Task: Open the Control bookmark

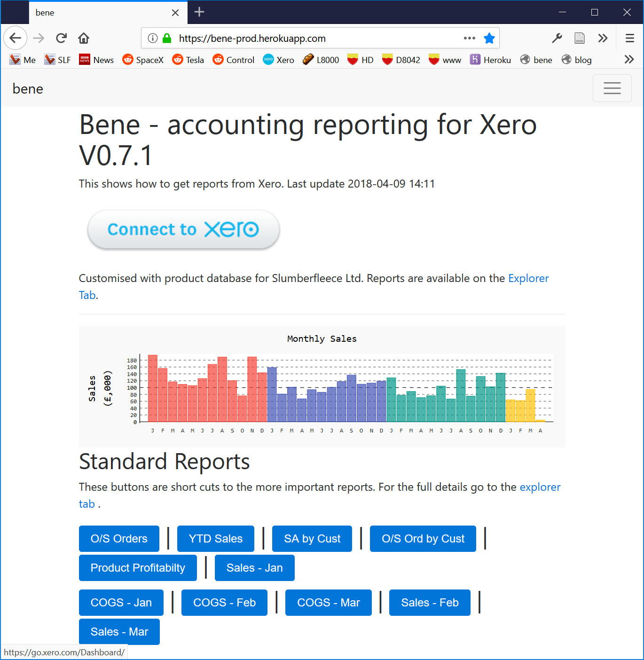Action: (x=233, y=60)
